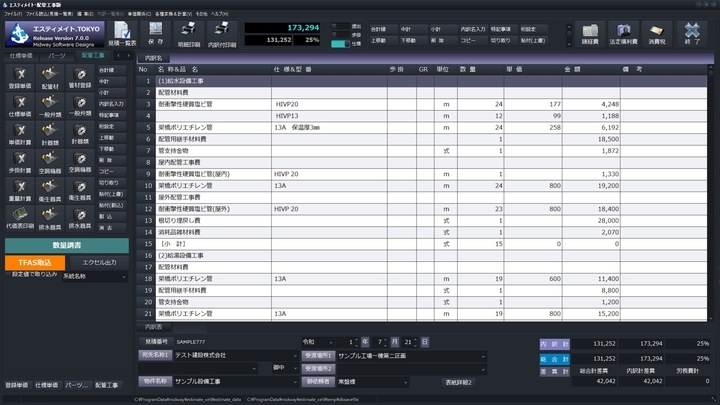Screen dimensions: 720x405
Task: Toggle the 提出 switch
Action: pyautogui.click(x=340, y=26)
